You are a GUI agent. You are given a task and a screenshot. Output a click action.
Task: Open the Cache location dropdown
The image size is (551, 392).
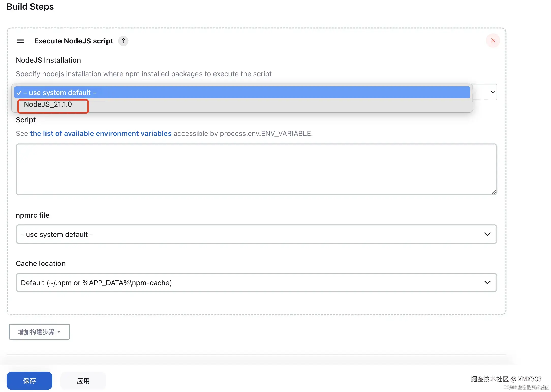pyautogui.click(x=254, y=283)
